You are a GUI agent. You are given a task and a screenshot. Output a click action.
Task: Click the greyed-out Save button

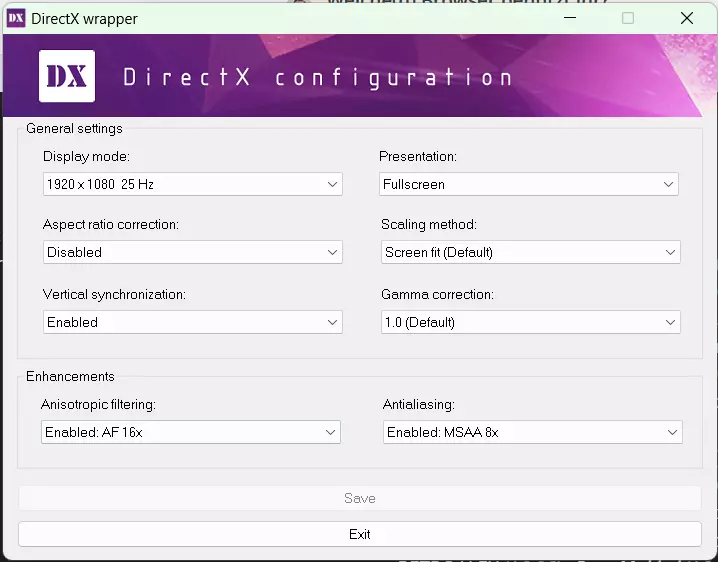click(x=360, y=498)
